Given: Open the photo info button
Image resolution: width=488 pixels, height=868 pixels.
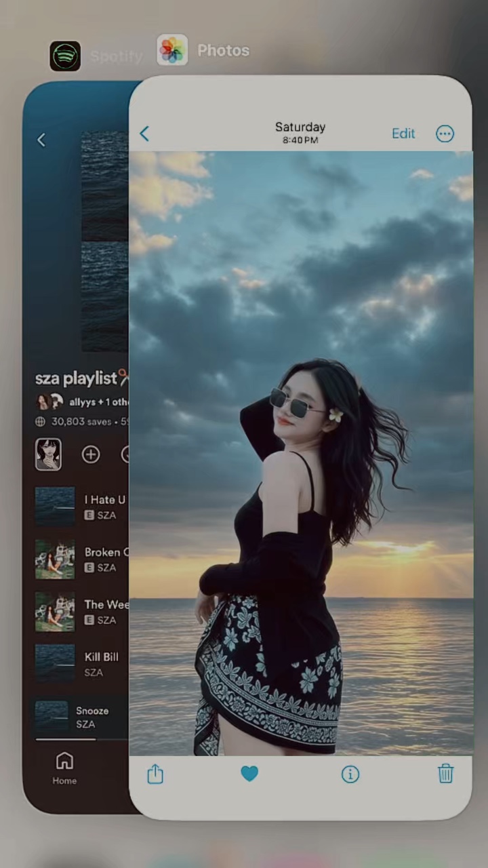Looking at the screenshot, I should [350, 774].
